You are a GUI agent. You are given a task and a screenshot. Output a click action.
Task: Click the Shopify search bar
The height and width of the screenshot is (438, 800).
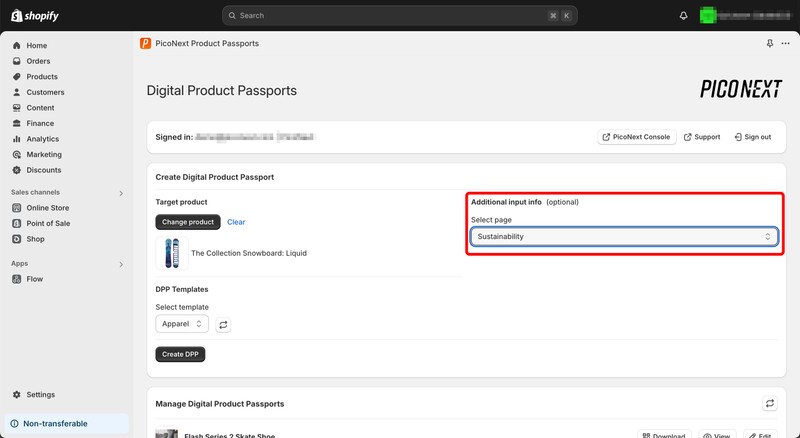tap(400, 16)
